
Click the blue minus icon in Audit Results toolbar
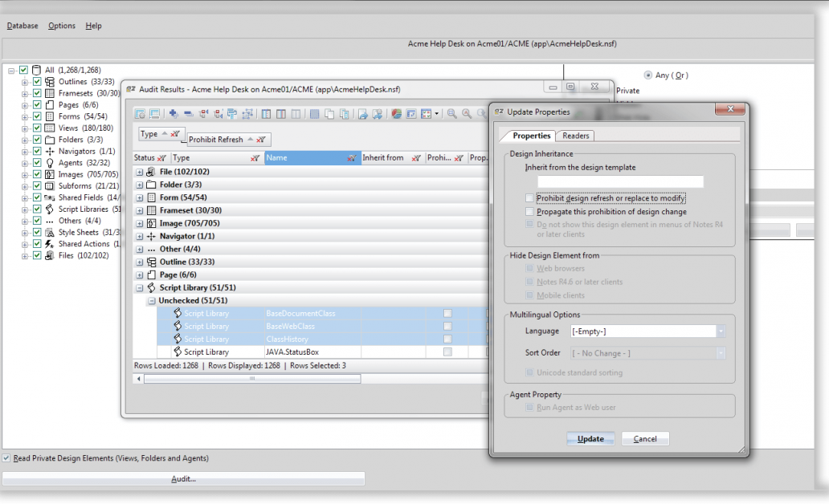(188, 114)
